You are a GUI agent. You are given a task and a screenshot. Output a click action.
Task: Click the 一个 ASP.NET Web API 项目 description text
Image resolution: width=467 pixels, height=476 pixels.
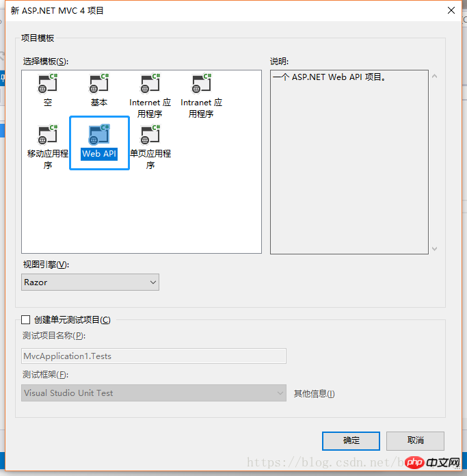pos(330,77)
